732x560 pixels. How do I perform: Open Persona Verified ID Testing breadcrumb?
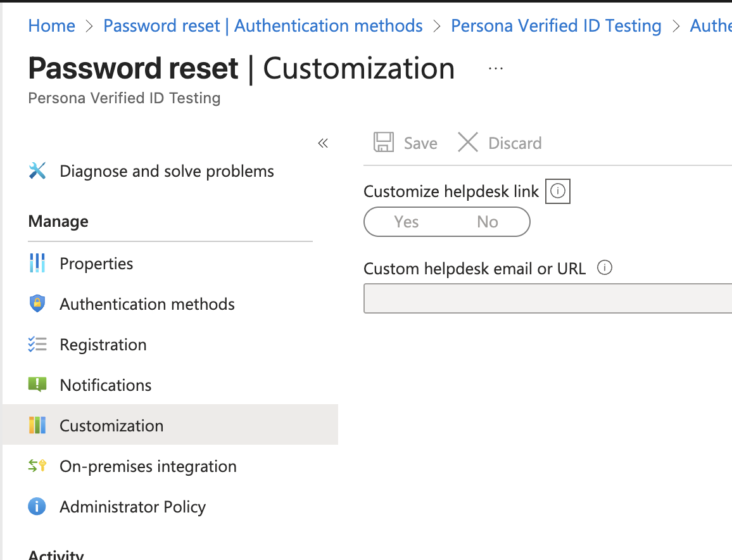[x=556, y=26]
